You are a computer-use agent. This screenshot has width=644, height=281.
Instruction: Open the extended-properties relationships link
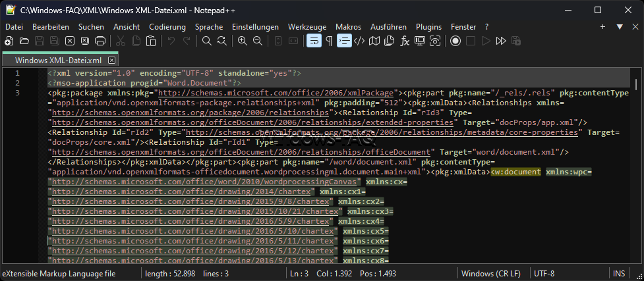[252, 122]
